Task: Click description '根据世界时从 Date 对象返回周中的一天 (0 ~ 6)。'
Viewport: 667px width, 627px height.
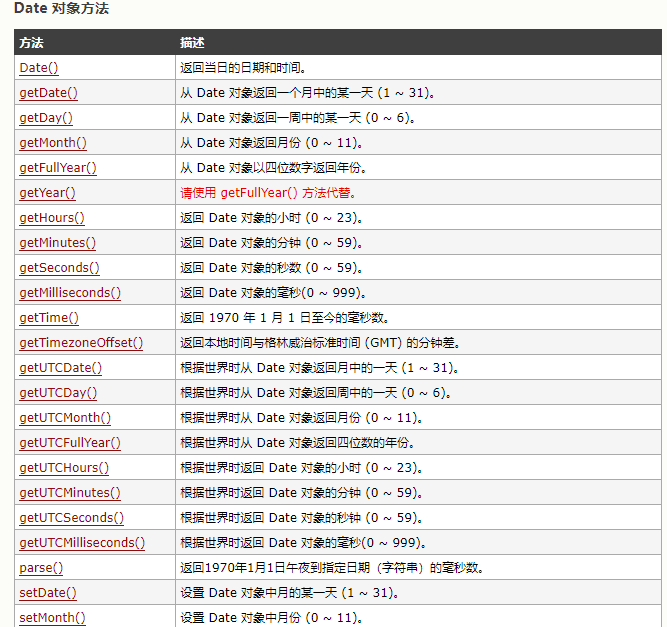Action: tap(316, 393)
